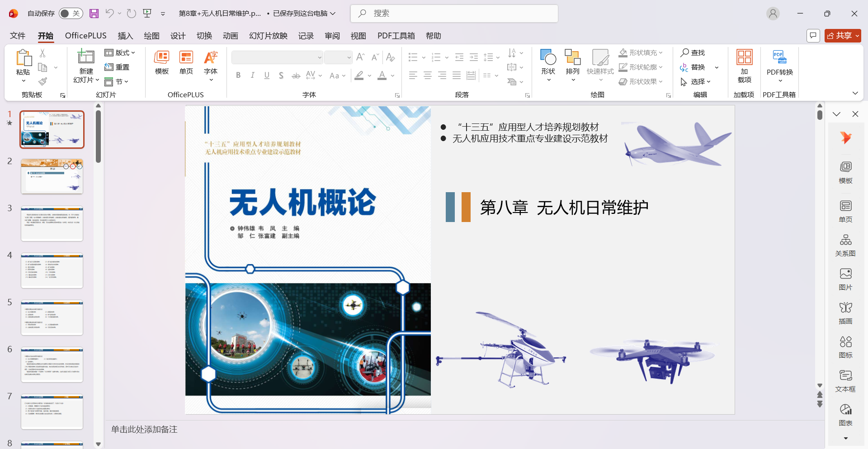Open 图标 in side panel

pyautogui.click(x=845, y=347)
